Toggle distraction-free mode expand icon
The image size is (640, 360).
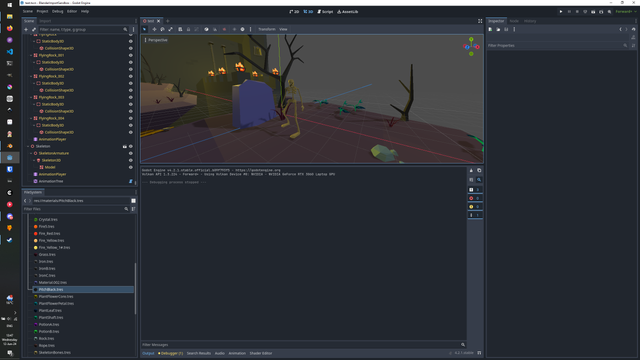480,21
